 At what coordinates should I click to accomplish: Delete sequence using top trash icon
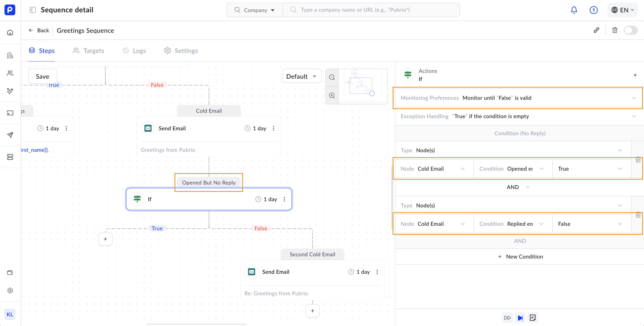(615, 30)
